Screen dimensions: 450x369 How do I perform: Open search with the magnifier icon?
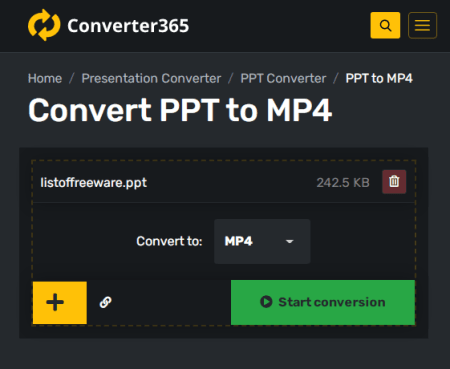[x=385, y=25]
